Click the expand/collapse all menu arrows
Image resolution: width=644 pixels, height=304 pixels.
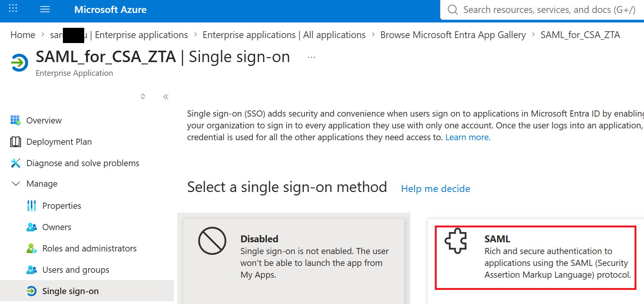[x=143, y=96]
